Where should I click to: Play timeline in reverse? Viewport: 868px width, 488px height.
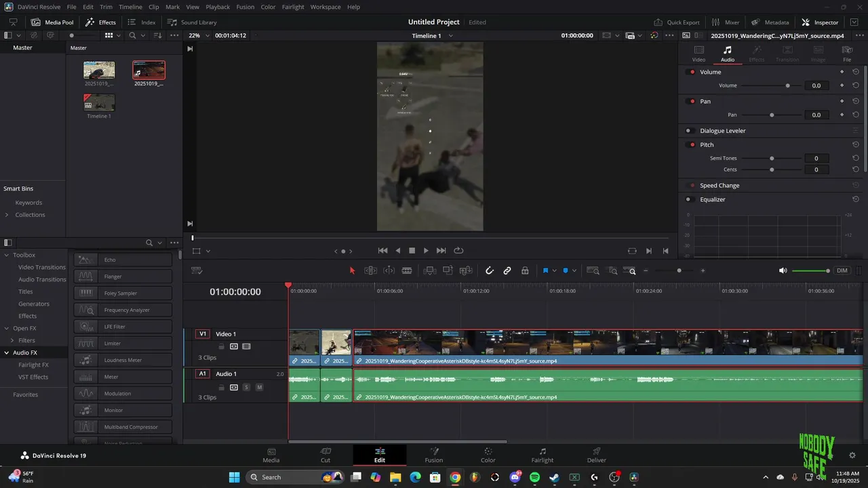point(398,251)
